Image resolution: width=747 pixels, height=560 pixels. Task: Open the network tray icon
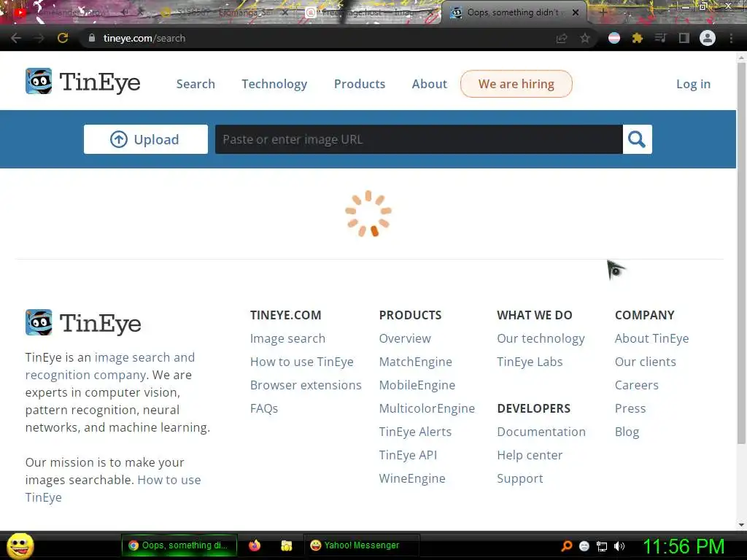602,546
